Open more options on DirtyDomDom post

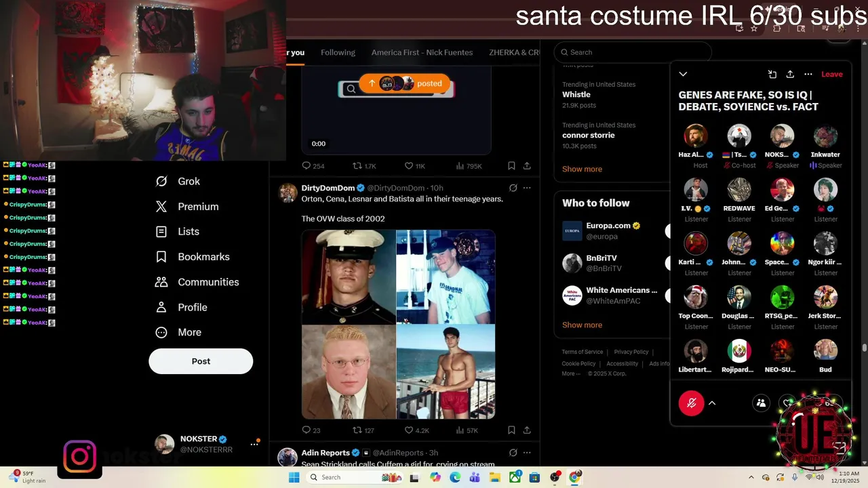point(527,188)
